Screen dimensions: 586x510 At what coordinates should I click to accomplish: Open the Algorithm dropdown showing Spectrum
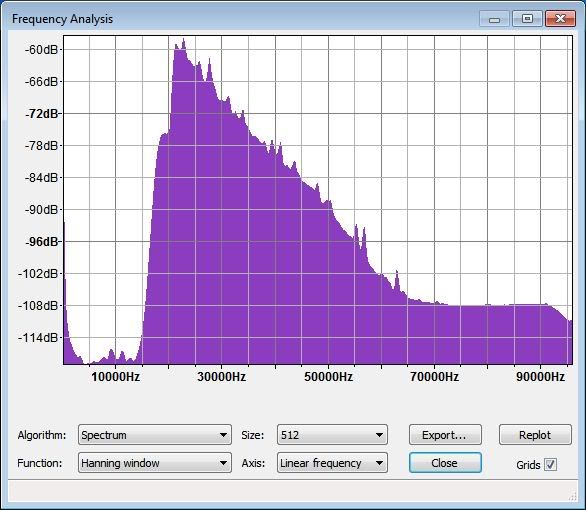click(155, 435)
